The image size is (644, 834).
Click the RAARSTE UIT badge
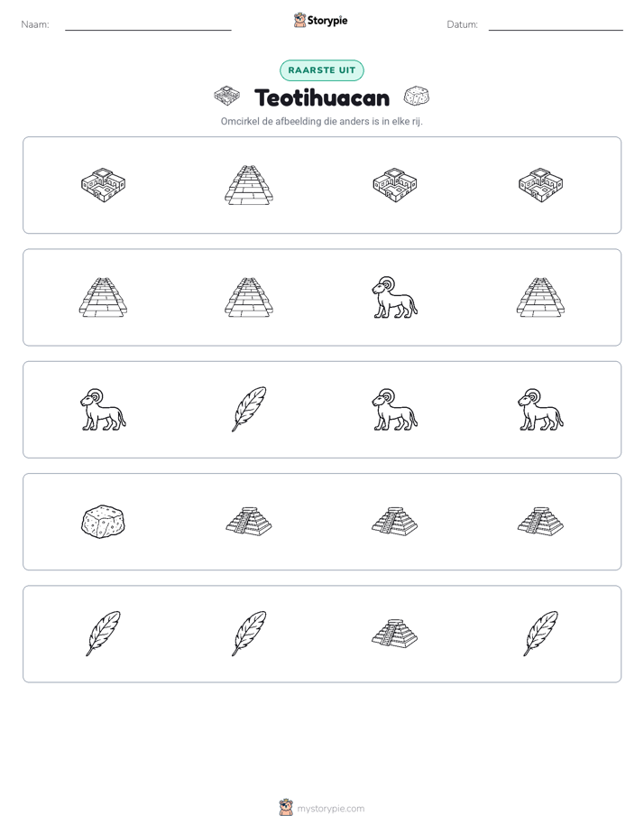[322, 70]
